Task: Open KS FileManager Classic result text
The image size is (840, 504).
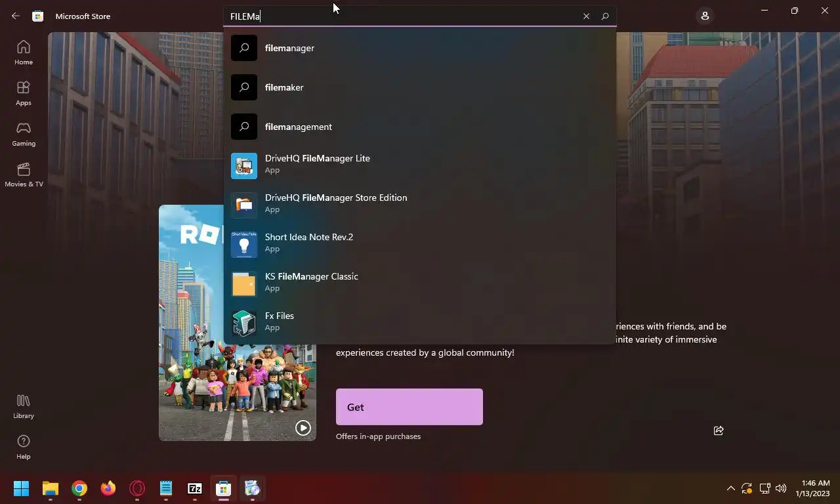Action: click(312, 276)
